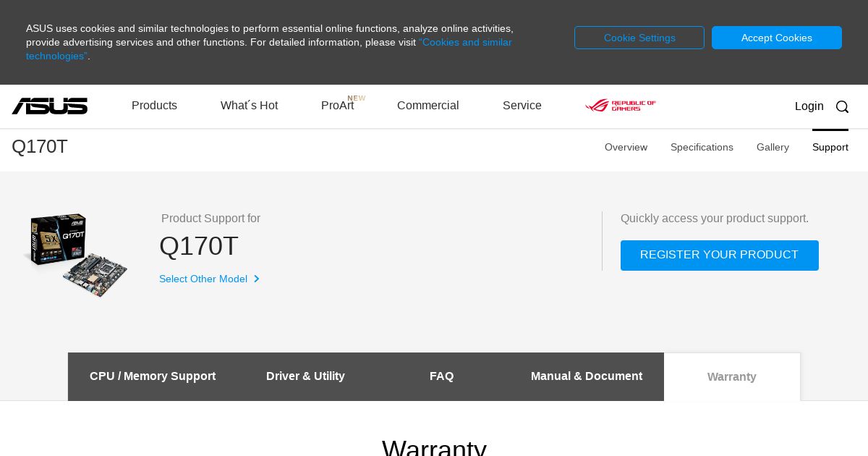868x456 pixels.
Task: Click the Q170T motherboard product image
Action: pos(76,254)
